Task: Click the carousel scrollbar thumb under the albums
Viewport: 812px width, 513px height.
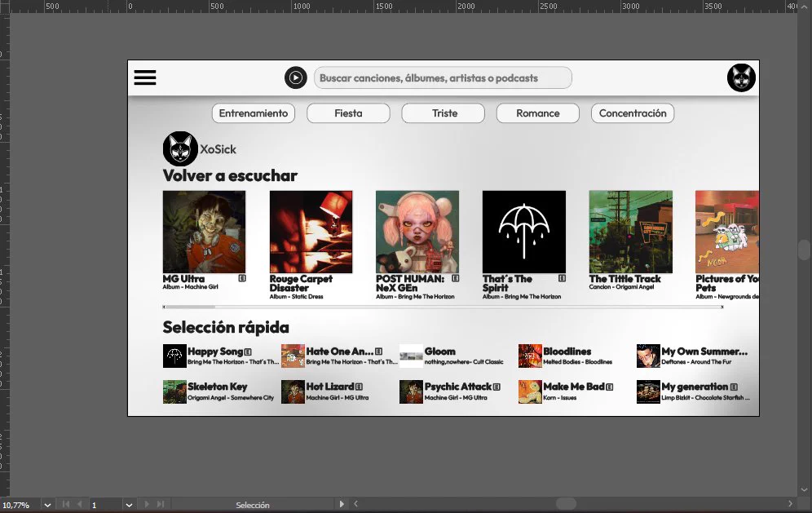Action: (189, 307)
